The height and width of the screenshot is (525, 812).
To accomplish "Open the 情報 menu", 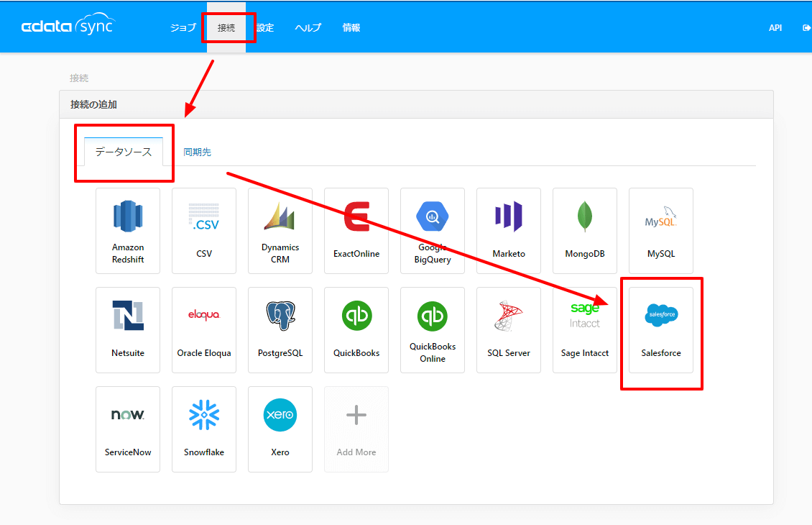I will point(351,28).
